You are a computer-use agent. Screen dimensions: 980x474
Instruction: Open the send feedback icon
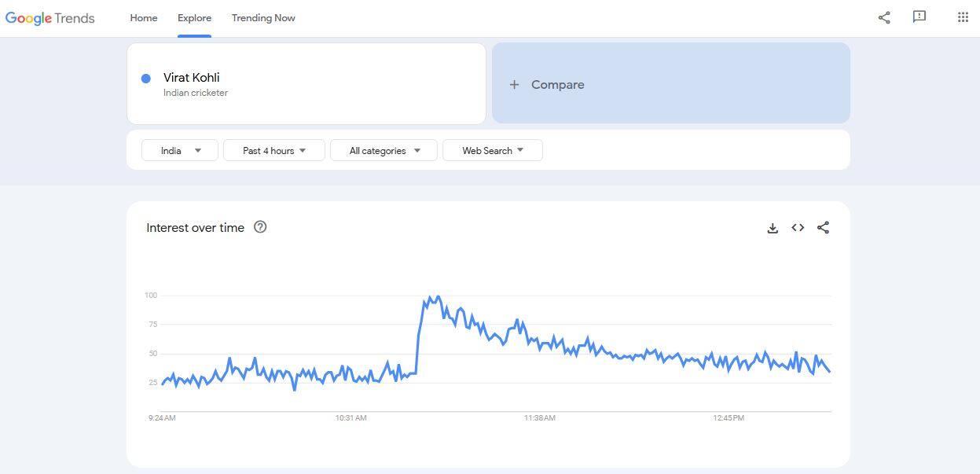point(919,17)
